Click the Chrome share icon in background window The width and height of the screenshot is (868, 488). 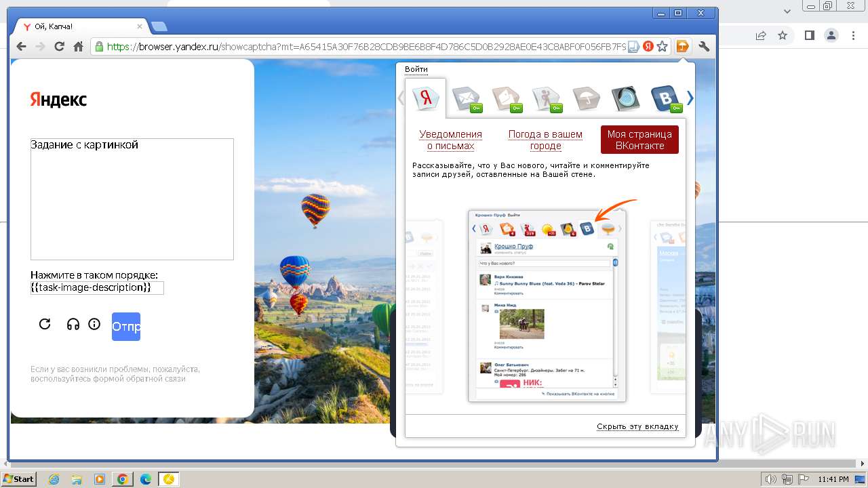pyautogui.click(x=761, y=35)
